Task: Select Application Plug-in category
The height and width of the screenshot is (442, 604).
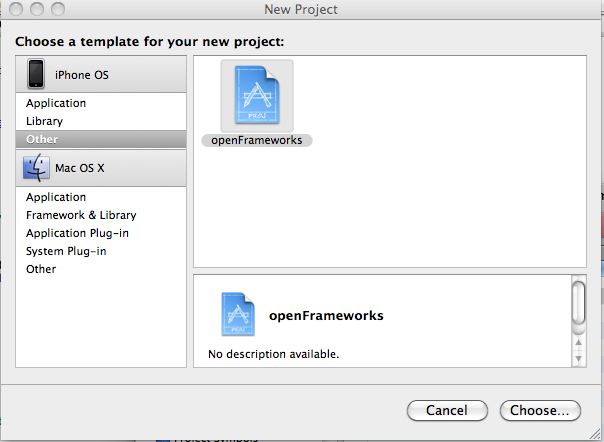Action: coord(101,233)
